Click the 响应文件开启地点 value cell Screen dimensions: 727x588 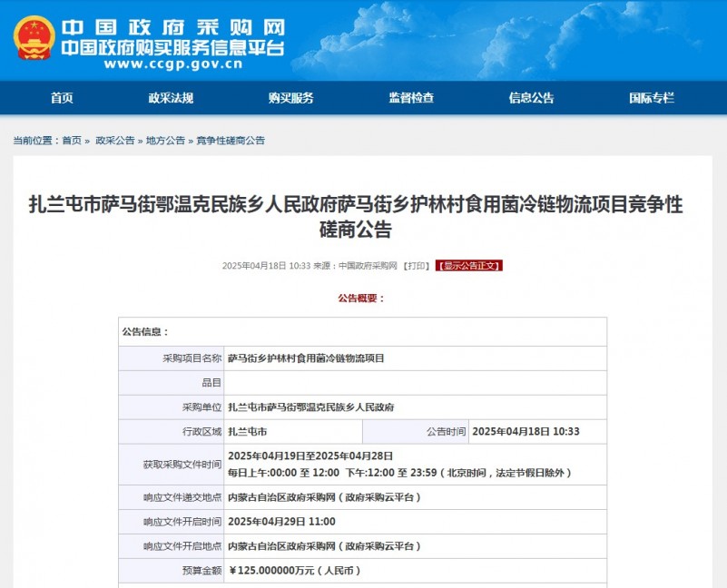tap(415, 546)
